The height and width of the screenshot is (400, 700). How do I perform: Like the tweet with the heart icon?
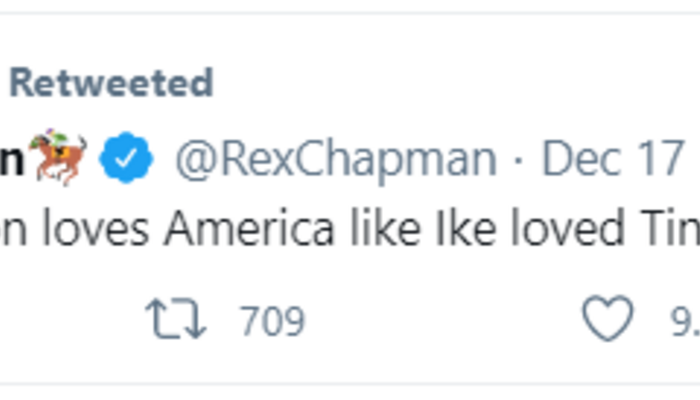point(608,320)
